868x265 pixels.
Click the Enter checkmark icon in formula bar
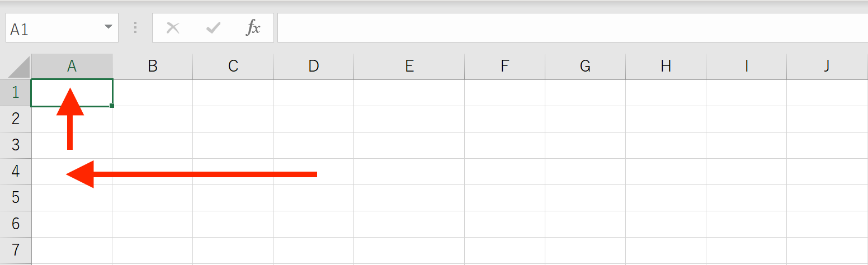[x=213, y=28]
